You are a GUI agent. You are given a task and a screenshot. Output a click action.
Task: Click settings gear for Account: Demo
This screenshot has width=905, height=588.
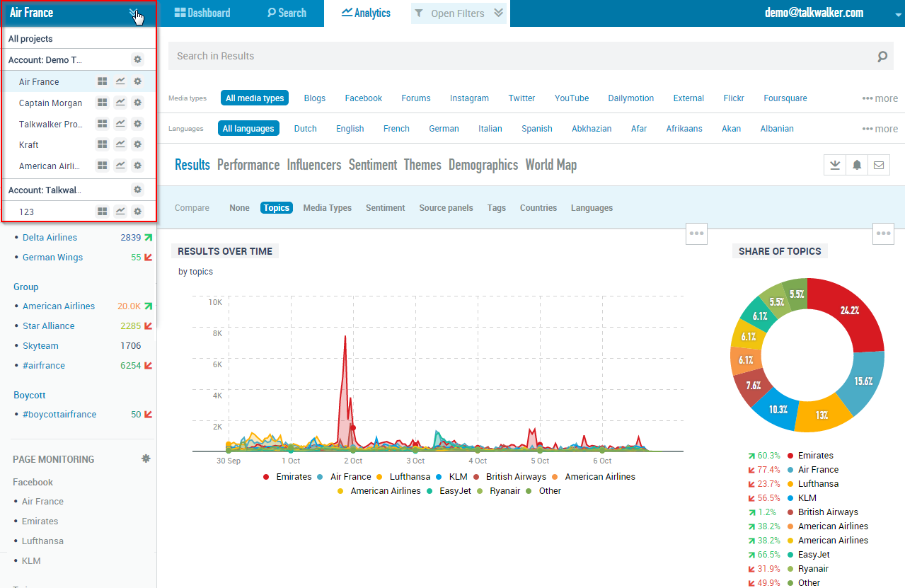[x=138, y=60]
